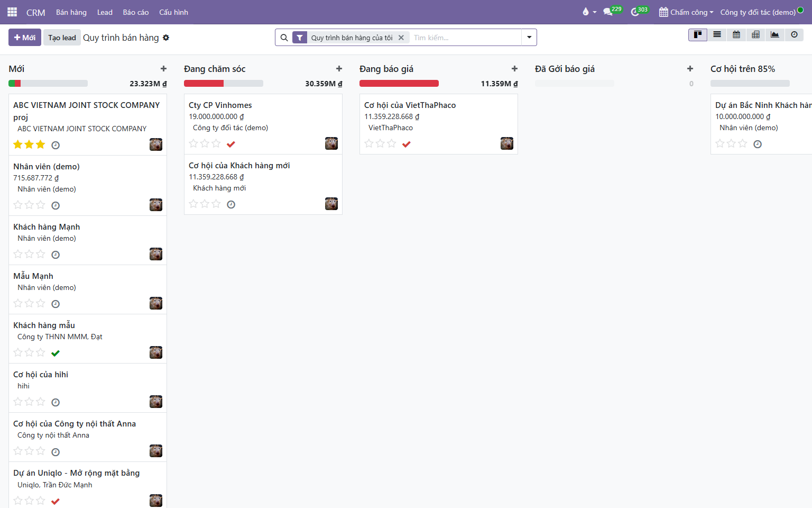
Task: Set second priority star on Cơ hội của VietThaPhaco
Action: pyautogui.click(x=380, y=143)
